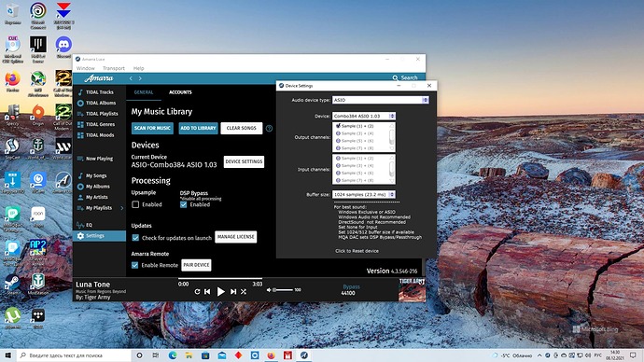Skip to the next track

tap(233, 291)
